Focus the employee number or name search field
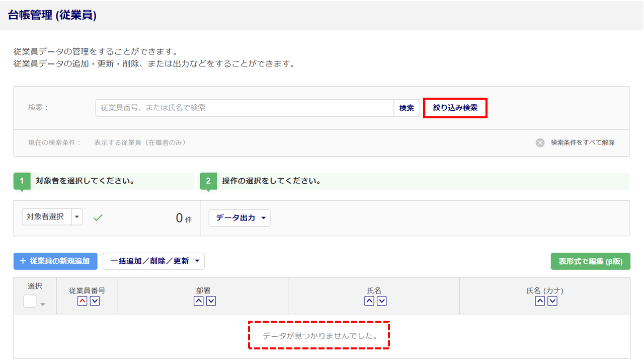 pyautogui.click(x=245, y=108)
